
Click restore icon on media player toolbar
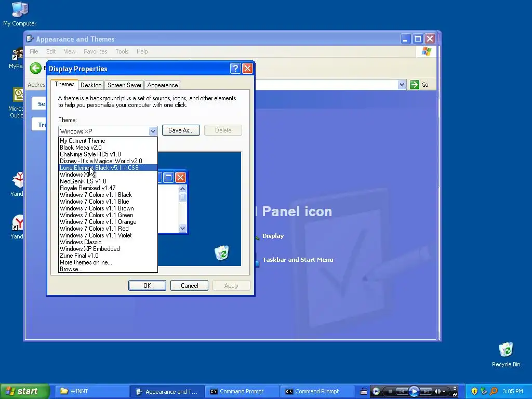(455, 394)
